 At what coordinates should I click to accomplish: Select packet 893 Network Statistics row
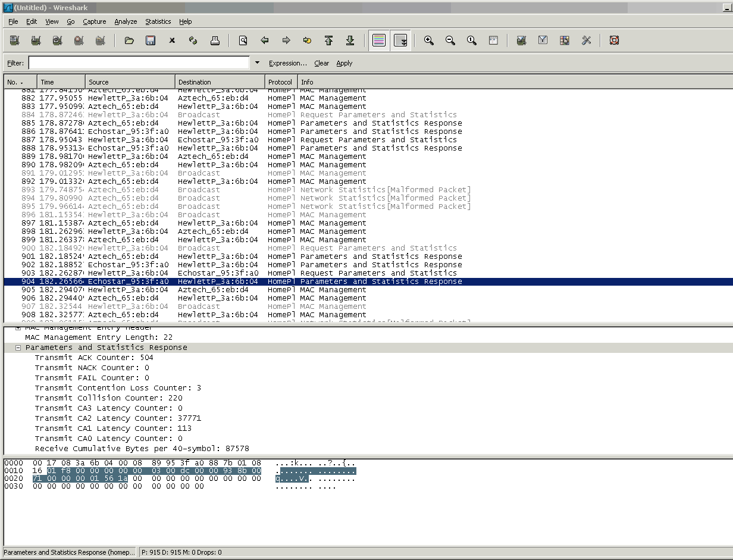pos(368,190)
